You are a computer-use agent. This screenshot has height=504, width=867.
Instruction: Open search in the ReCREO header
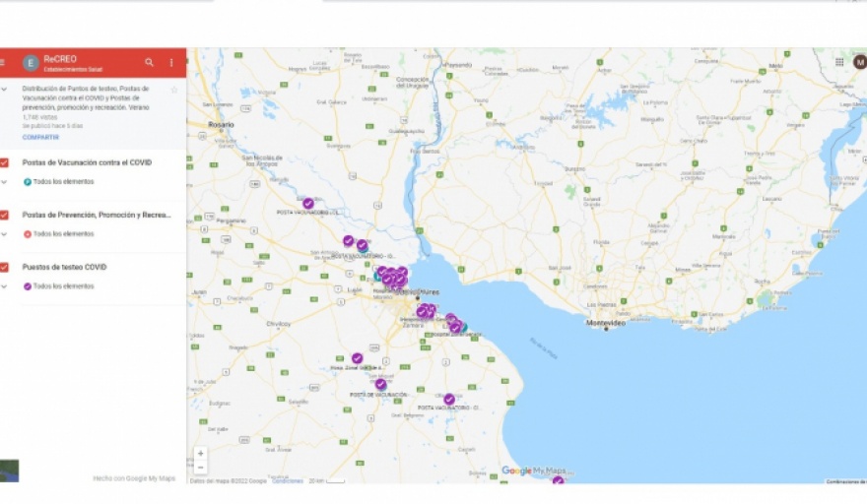[x=150, y=62]
